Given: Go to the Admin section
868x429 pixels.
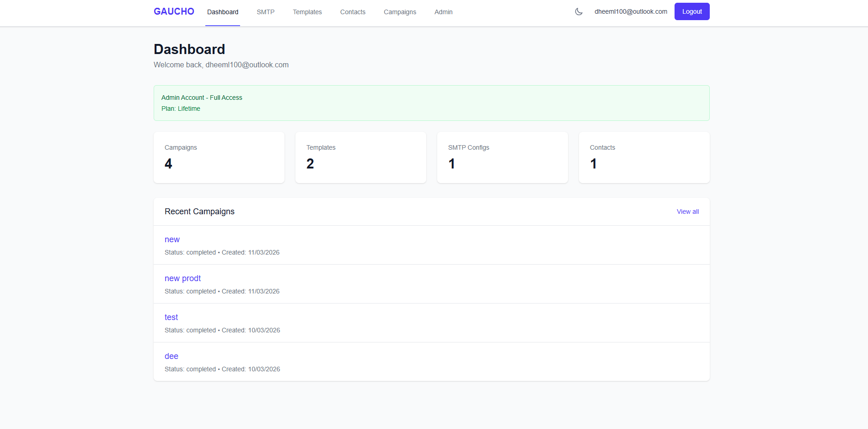Looking at the screenshot, I should (x=443, y=12).
